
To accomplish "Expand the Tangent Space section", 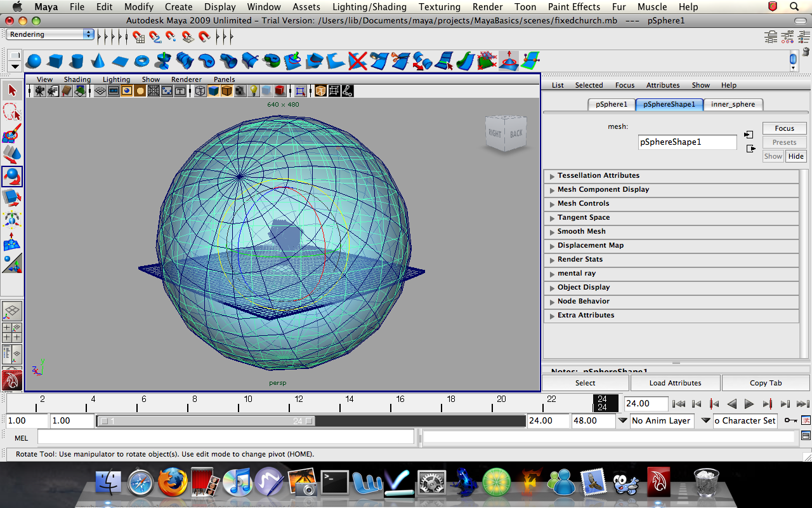I will click(x=671, y=218).
